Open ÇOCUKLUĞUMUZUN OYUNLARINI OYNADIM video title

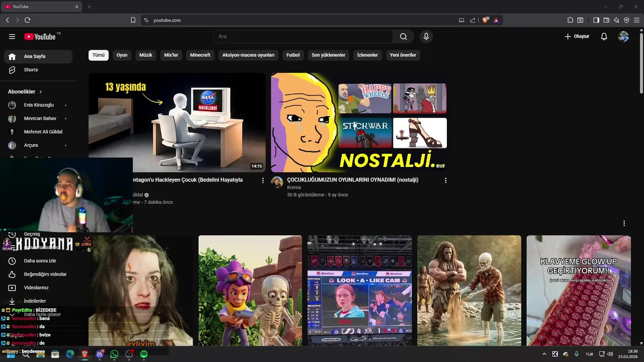tap(353, 180)
